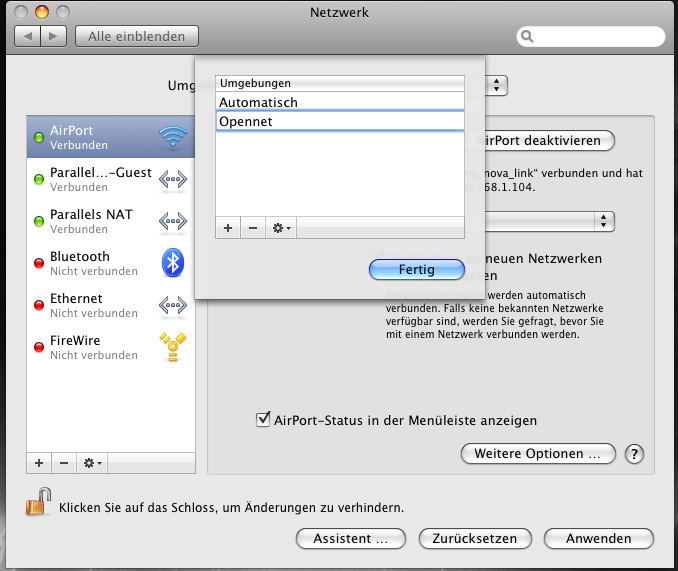Add a new environment with the plus button
The width and height of the screenshot is (678, 571).
pyautogui.click(x=228, y=228)
